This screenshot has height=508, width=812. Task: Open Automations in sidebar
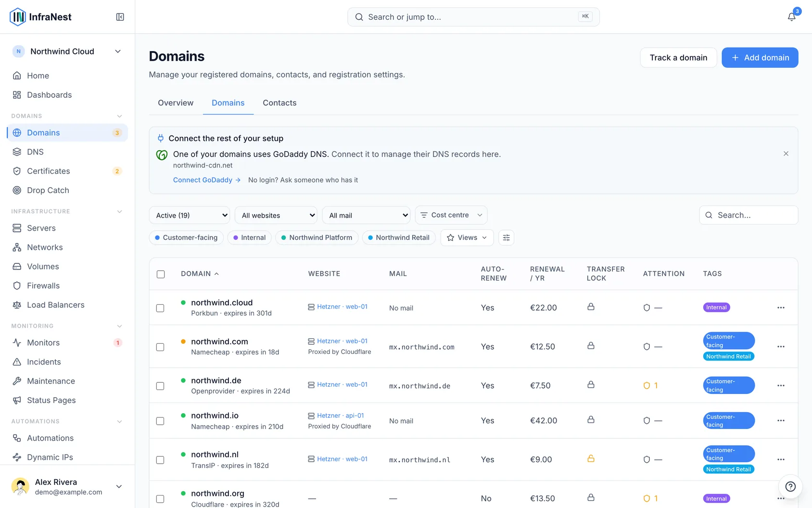[67, 438]
